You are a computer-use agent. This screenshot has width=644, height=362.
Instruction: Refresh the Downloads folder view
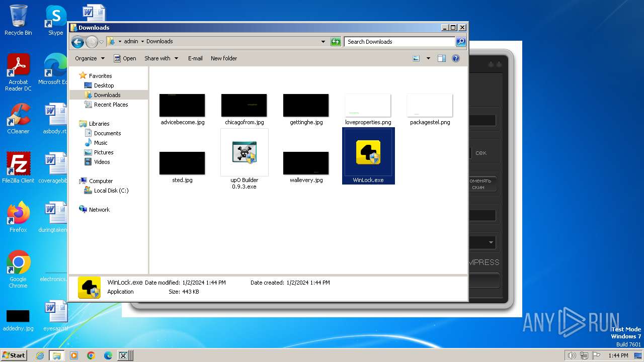pos(336,42)
